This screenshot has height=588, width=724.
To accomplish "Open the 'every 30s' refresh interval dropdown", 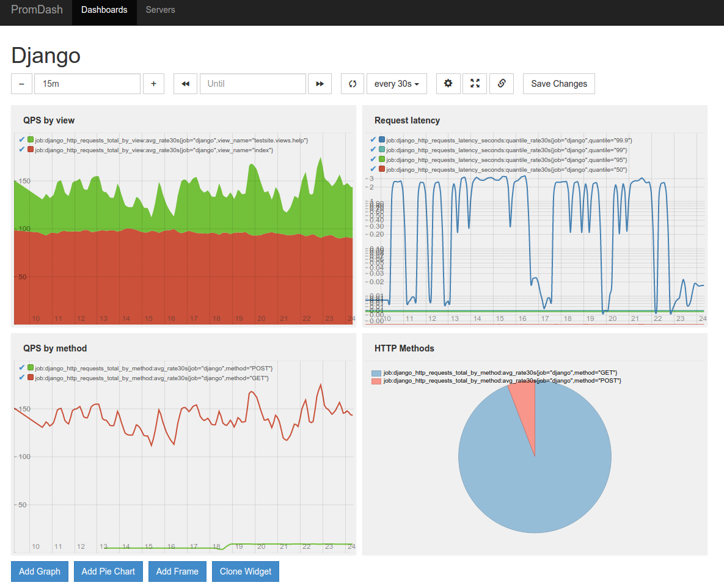I will pyautogui.click(x=396, y=84).
